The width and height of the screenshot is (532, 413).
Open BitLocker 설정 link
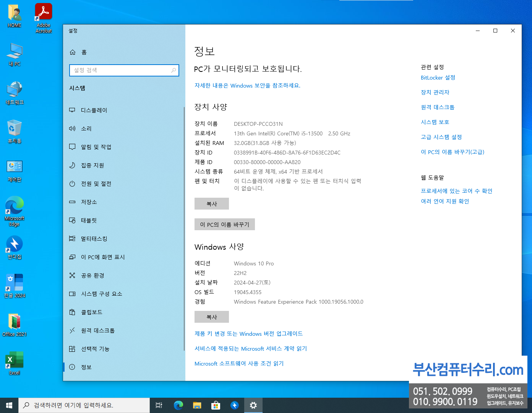click(438, 78)
